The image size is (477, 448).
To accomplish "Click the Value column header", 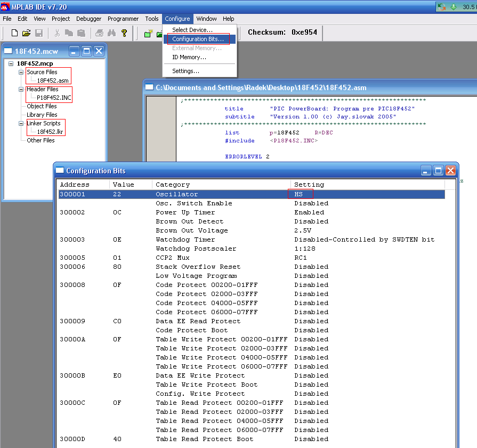I will (131, 185).
